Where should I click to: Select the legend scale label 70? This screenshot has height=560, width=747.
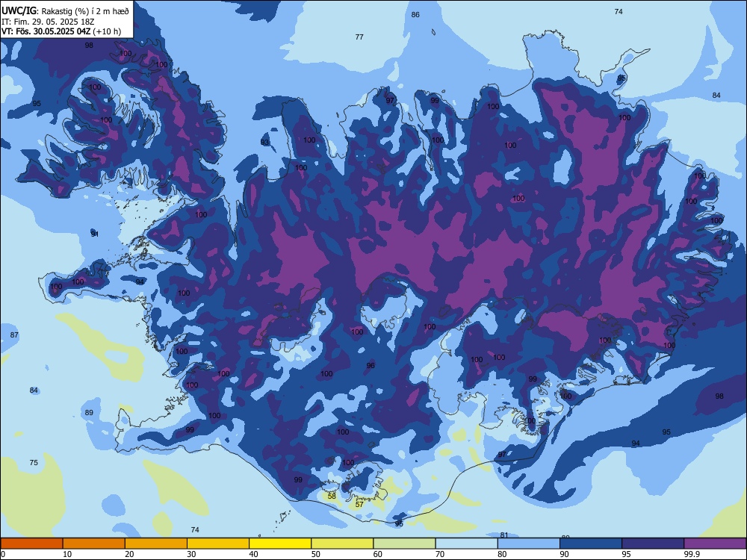[x=440, y=554]
